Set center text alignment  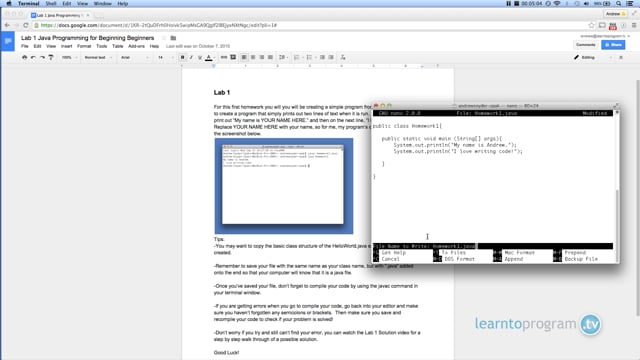(x=253, y=58)
